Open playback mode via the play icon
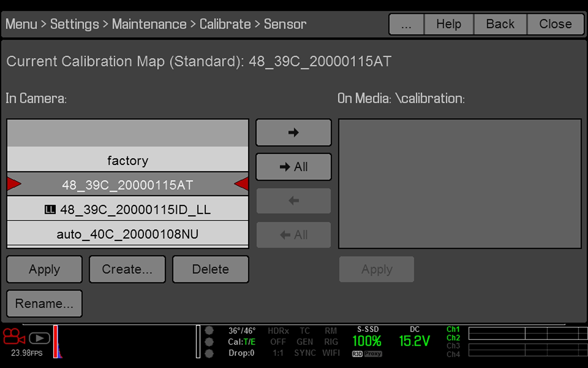 (39, 338)
